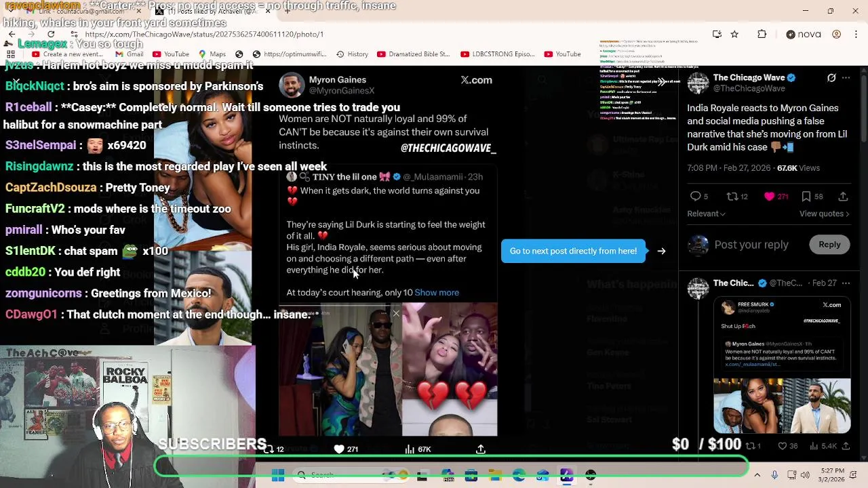Open a new browser tab with plus
Image resolution: width=868 pixels, height=488 pixels.
(x=287, y=11)
